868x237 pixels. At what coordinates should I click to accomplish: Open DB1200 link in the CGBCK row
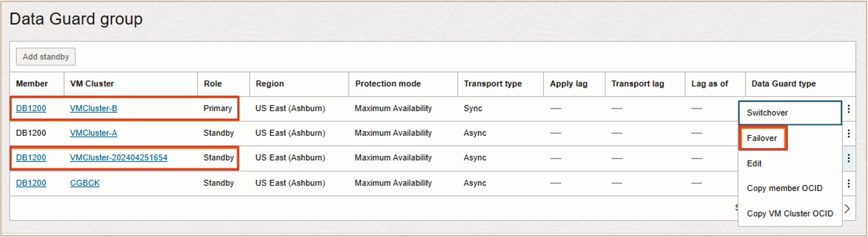click(31, 183)
